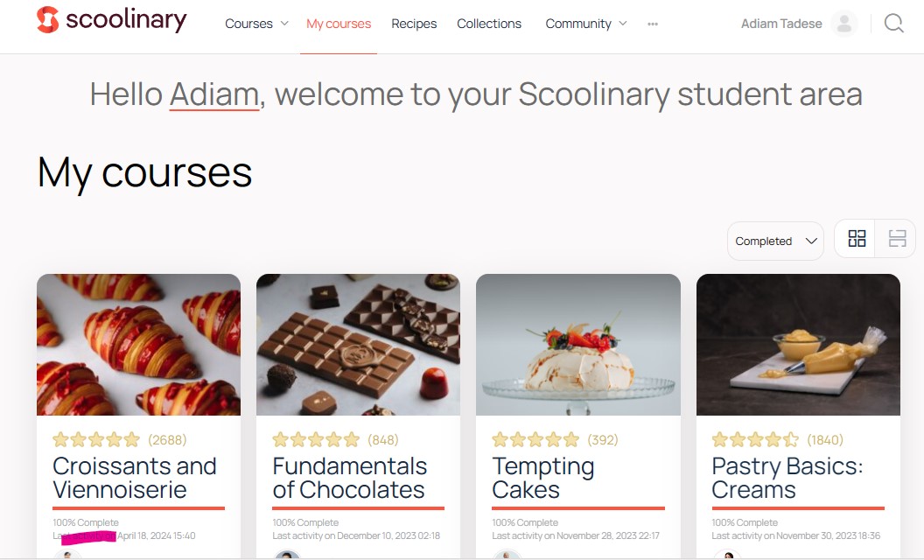
Task: Select the Recipes menu item
Action: click(414, 24)
